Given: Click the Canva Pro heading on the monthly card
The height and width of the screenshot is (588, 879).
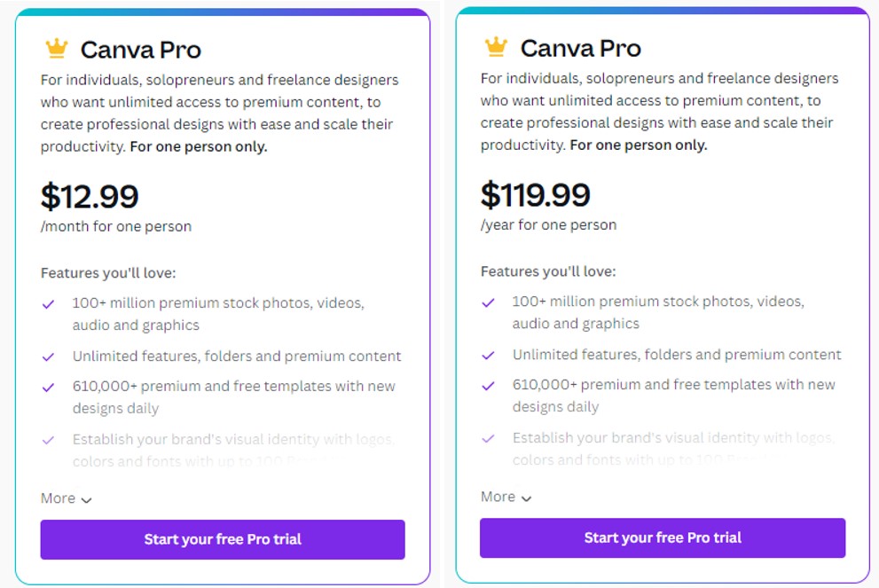Looking at the screenshot, I should pos(139,48).
